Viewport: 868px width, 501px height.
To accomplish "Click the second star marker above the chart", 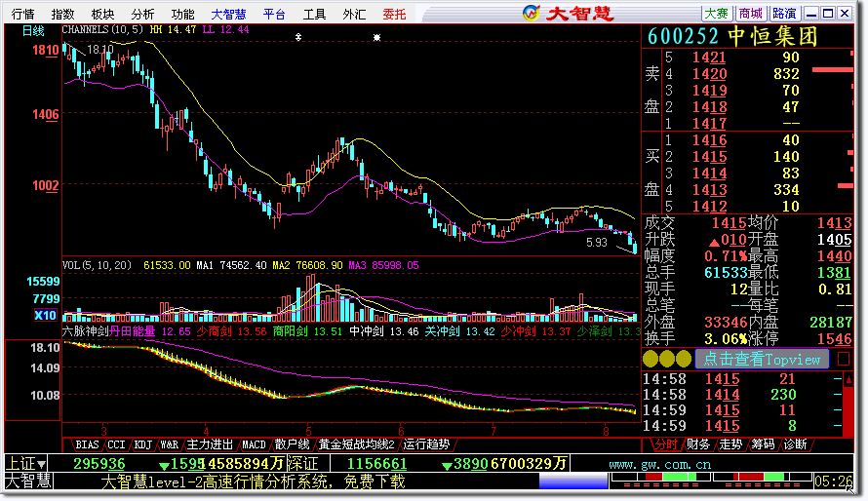I will [377, 37].
